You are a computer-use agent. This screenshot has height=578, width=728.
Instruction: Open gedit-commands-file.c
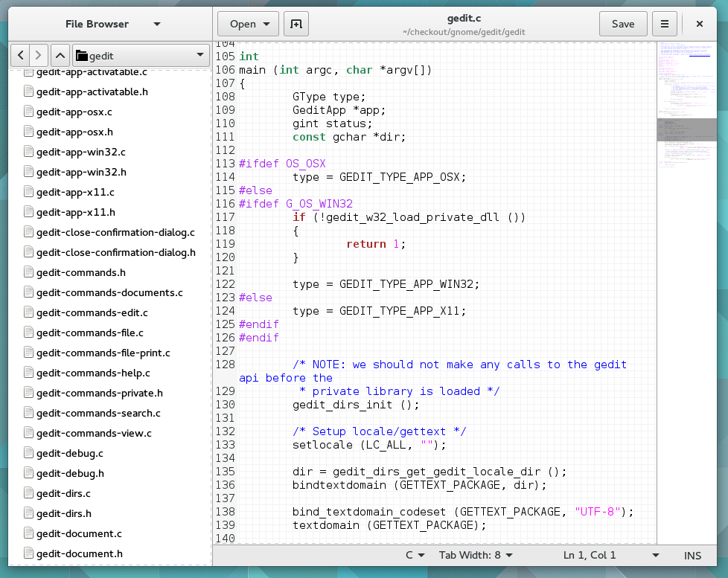pyautogui.click(x=89, y=333)
